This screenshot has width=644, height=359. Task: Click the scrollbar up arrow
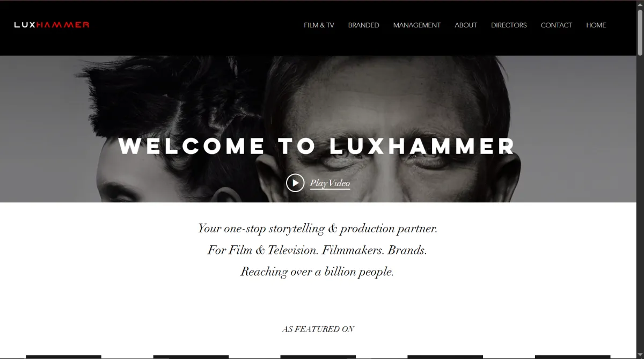click(x=640, y=4)
